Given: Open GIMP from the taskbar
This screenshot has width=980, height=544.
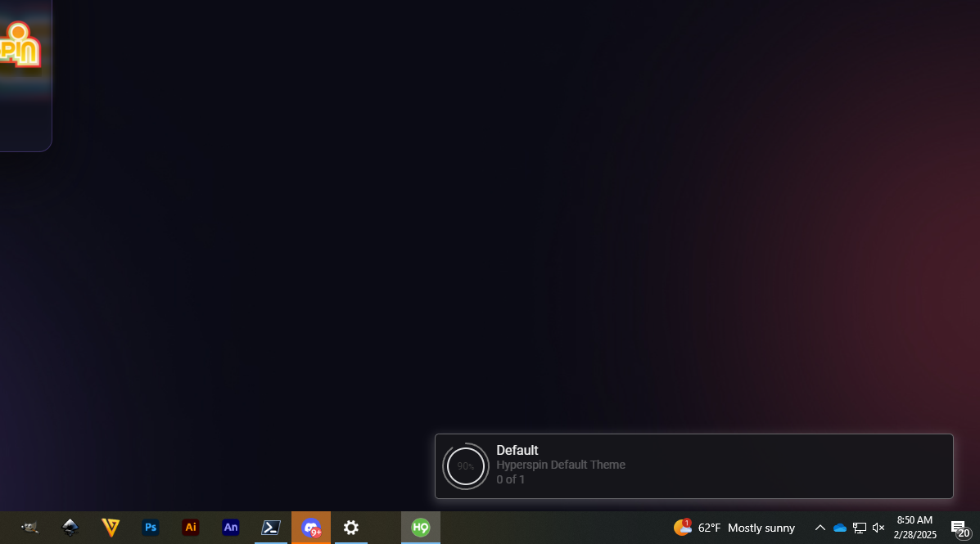Looking at the screenshot, I should click(29, 528).
